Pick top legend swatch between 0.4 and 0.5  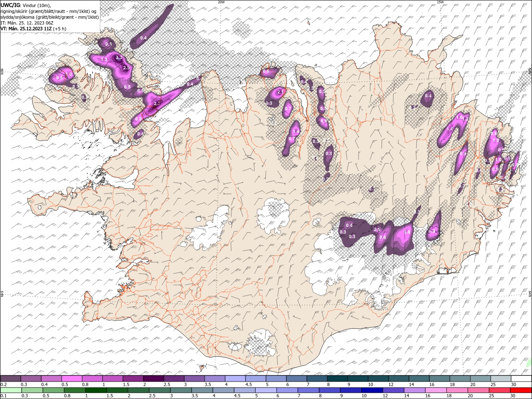51,379
